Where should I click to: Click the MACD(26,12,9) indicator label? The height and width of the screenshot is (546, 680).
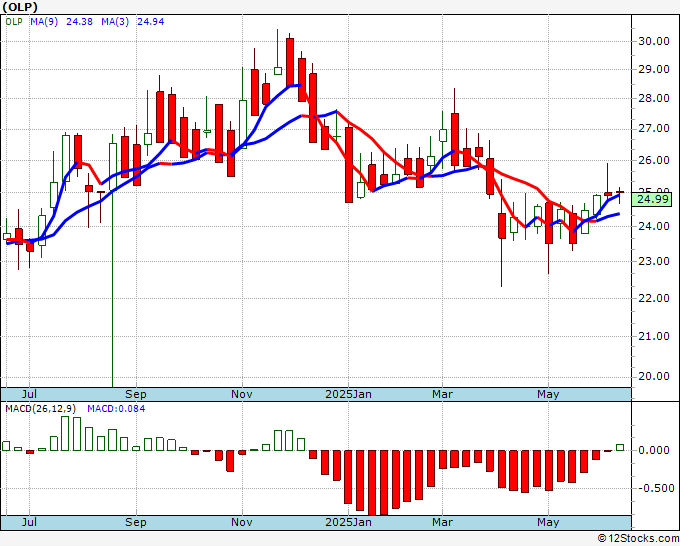[x=41, y=409]
